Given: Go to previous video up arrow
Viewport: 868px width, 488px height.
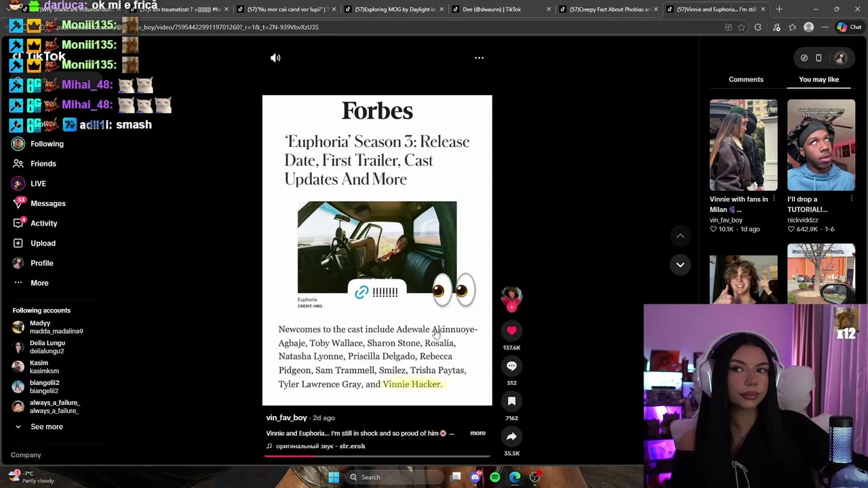Looking at the screenshot, I should point(680,235).
